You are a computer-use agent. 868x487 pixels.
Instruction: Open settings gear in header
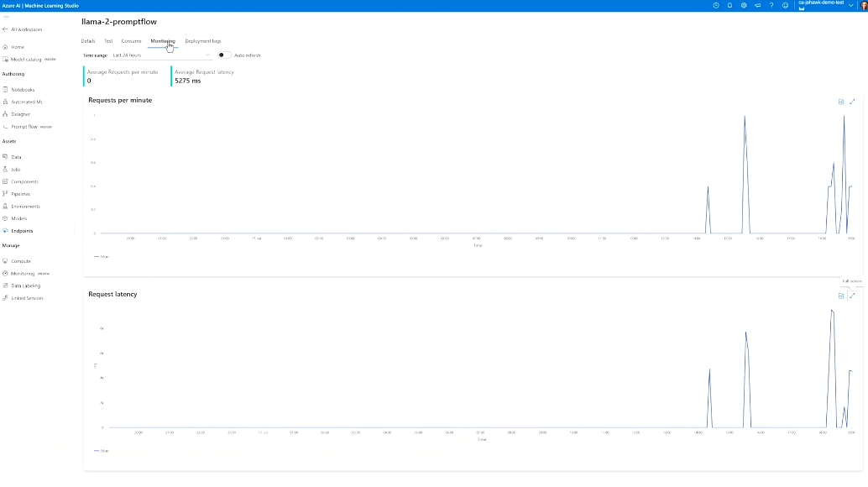tap(744, 6)
